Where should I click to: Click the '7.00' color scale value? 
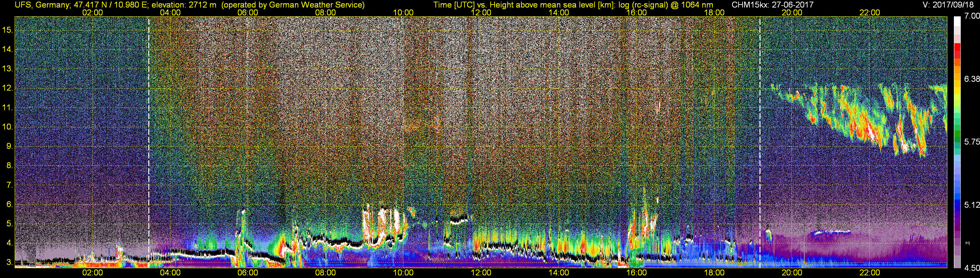tap(972, 16)
